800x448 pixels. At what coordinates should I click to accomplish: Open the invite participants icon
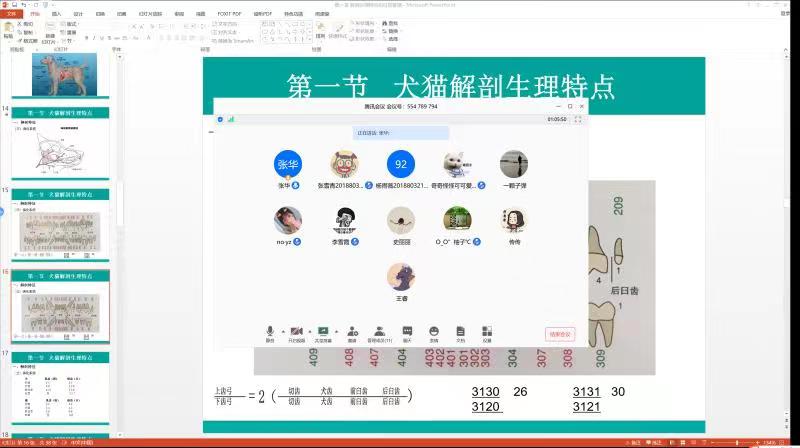point(353,332)
